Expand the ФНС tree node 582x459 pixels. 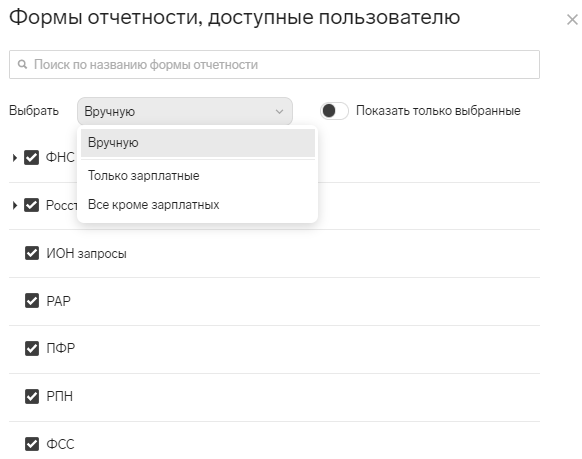[14, 158]
